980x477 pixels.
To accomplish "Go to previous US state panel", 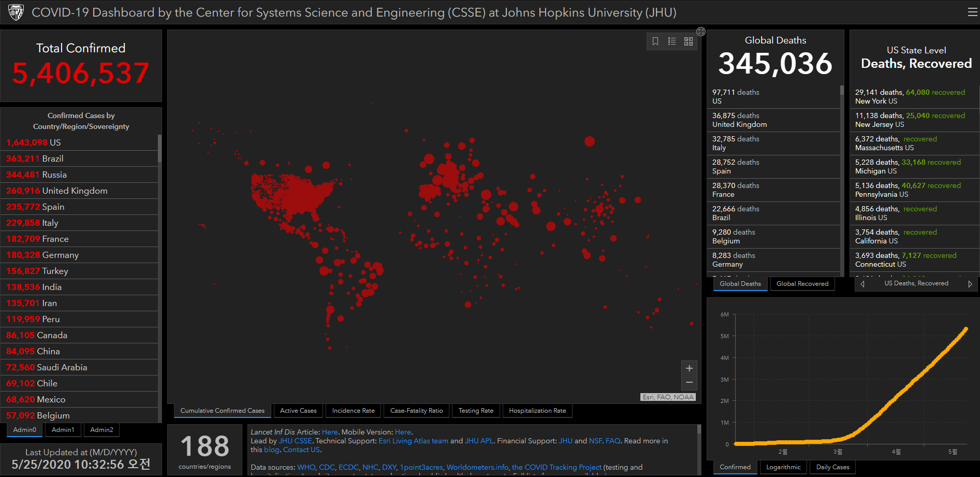I will [x=862, y=284].
